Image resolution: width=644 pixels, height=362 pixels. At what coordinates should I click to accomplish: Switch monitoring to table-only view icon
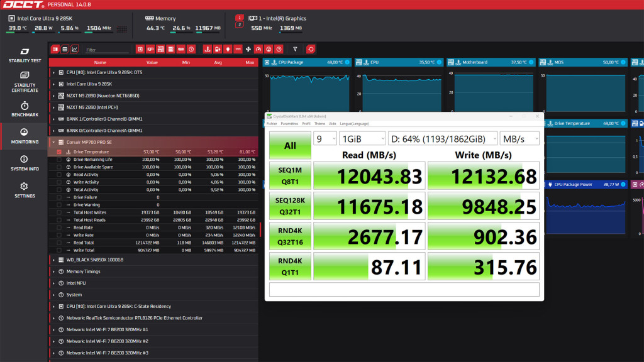(x=65, y=49)
